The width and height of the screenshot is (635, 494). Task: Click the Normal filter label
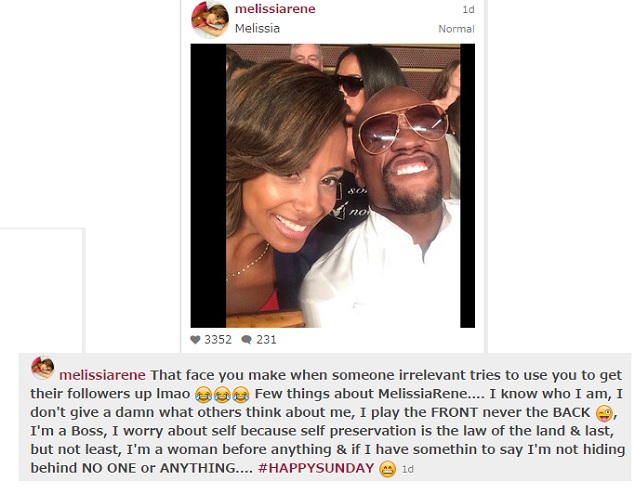click(x=456, y=29)
